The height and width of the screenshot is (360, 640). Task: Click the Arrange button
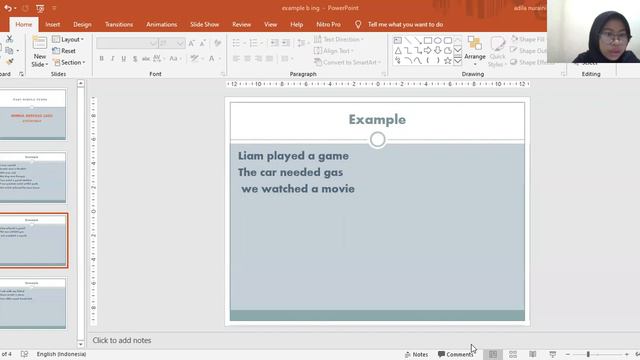point(475,51)
